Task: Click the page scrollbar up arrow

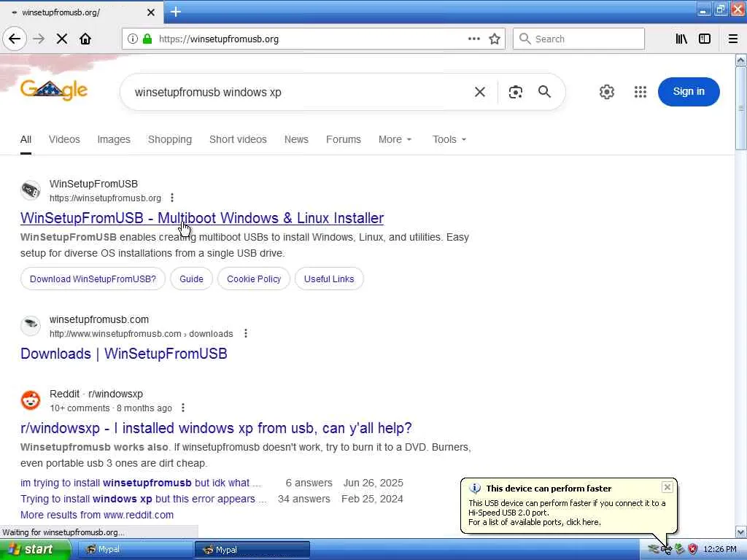Action: coord(740,61)
